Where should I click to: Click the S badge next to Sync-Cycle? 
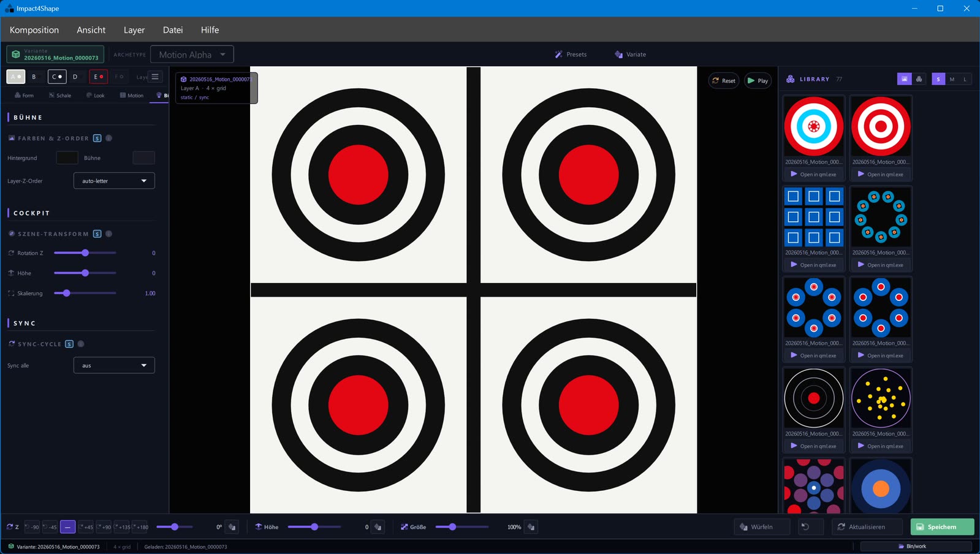(69, 344)
